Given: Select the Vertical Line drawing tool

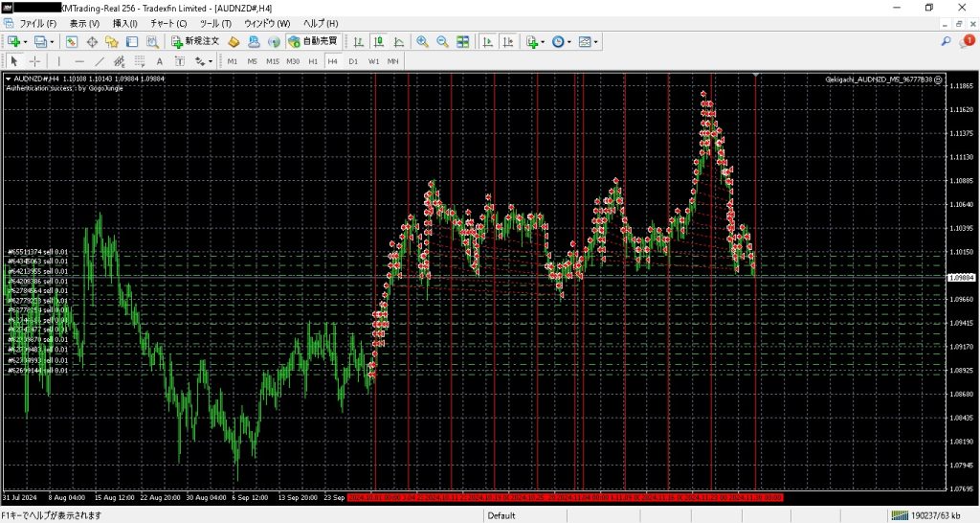Looking at the screenshot, I should click(59, 60).
